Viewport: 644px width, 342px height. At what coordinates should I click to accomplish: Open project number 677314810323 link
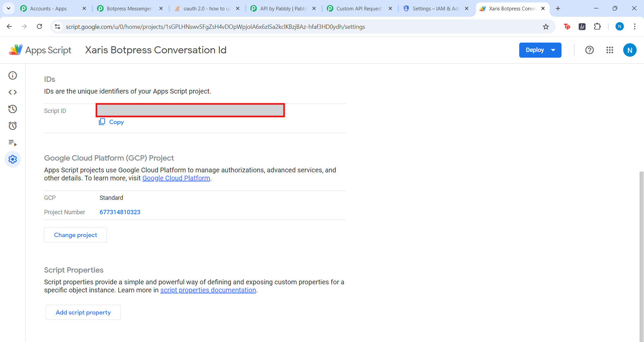[x=120, y=212]
